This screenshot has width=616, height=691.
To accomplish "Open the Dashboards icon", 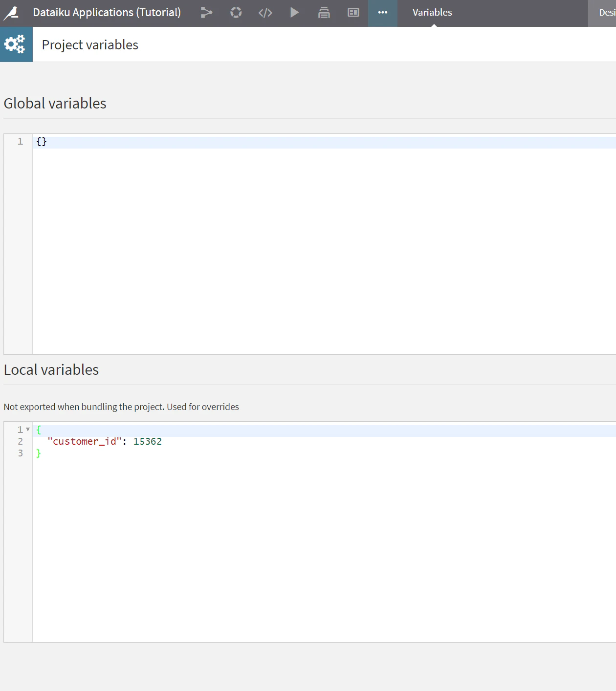I will pyautogui.click(x=353, y=13).
